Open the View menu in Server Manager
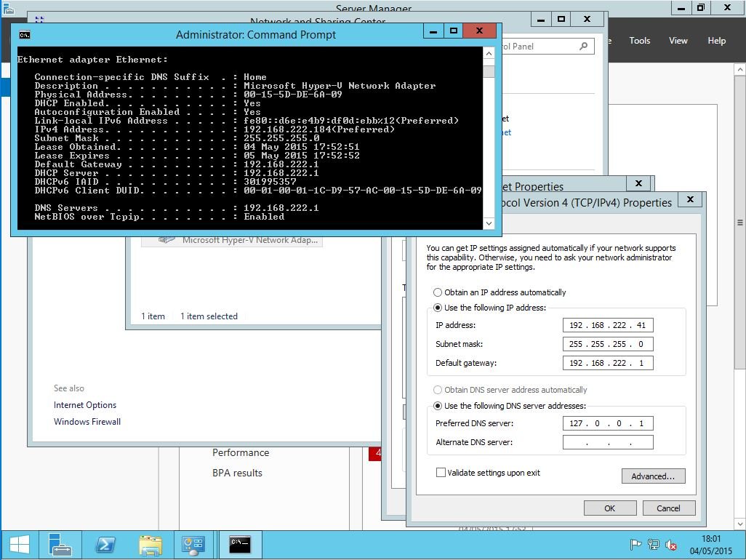The width and height of the screenshot is (746, 560). (x=678, y=41)
